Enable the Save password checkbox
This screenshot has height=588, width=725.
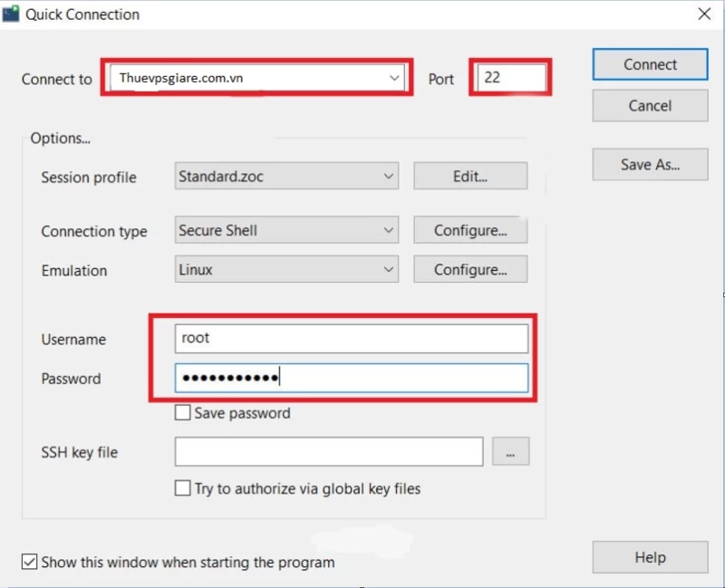click(183, 412)
